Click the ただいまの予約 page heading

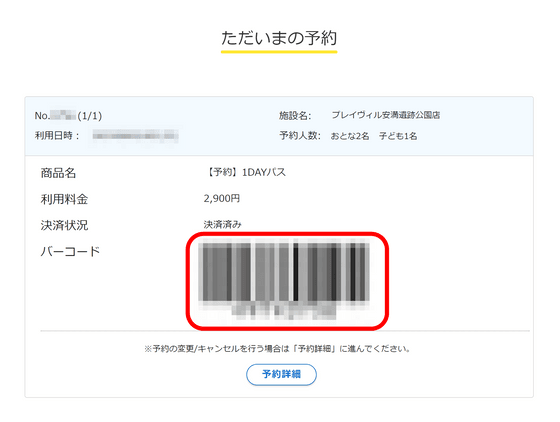[279, 38]
